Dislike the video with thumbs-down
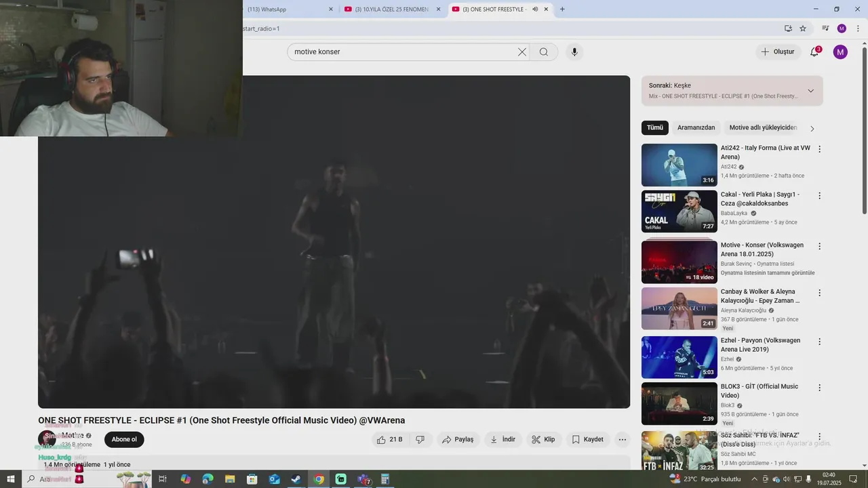The width and height of the screenshot is (868, 488). pyautogui.click(x=420, y=439)
